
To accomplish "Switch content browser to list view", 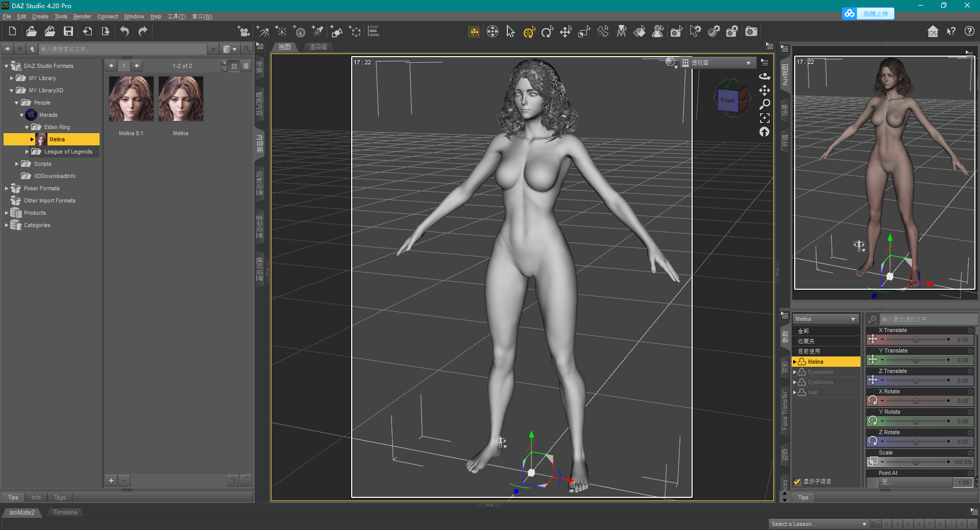I will point(246,66).
